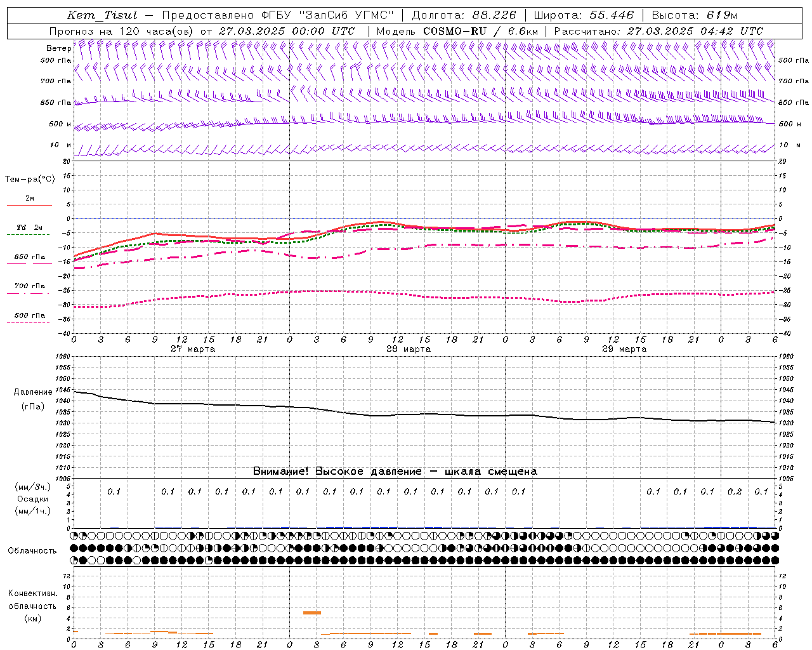Select the (мм/1ч.) precipitation unit label
The width and height of the screenshot is (812, 650).
click(33, 510)
